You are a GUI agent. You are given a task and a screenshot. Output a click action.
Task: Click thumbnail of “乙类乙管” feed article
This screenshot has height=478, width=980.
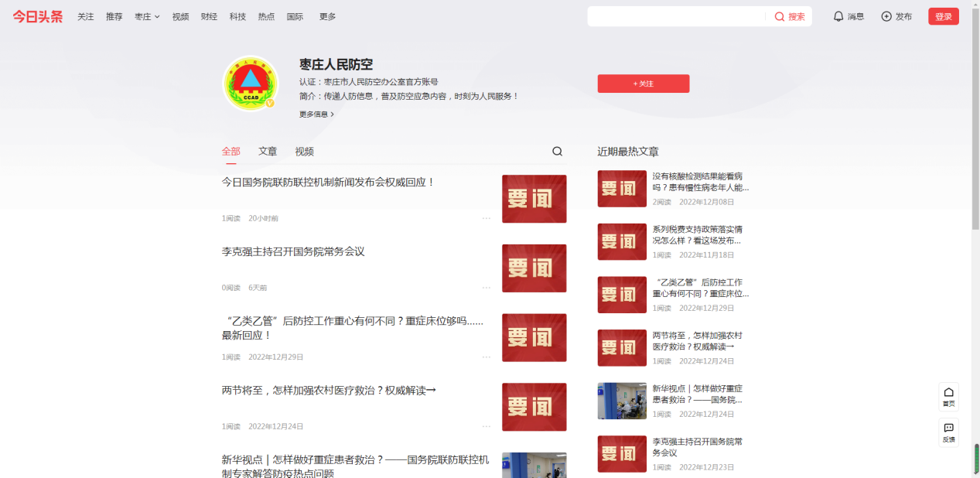coord(534,337)
